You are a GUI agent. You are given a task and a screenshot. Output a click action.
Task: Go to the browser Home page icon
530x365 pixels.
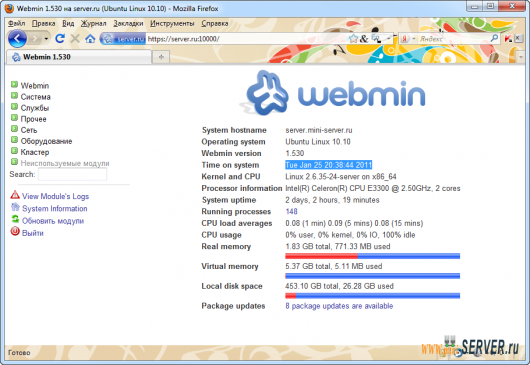[90, 39]
